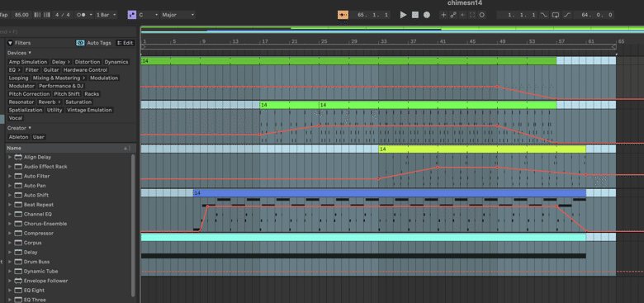
Task: Collapse the Devices tag group
Action: pyautogui.click(x=30, y=53)
